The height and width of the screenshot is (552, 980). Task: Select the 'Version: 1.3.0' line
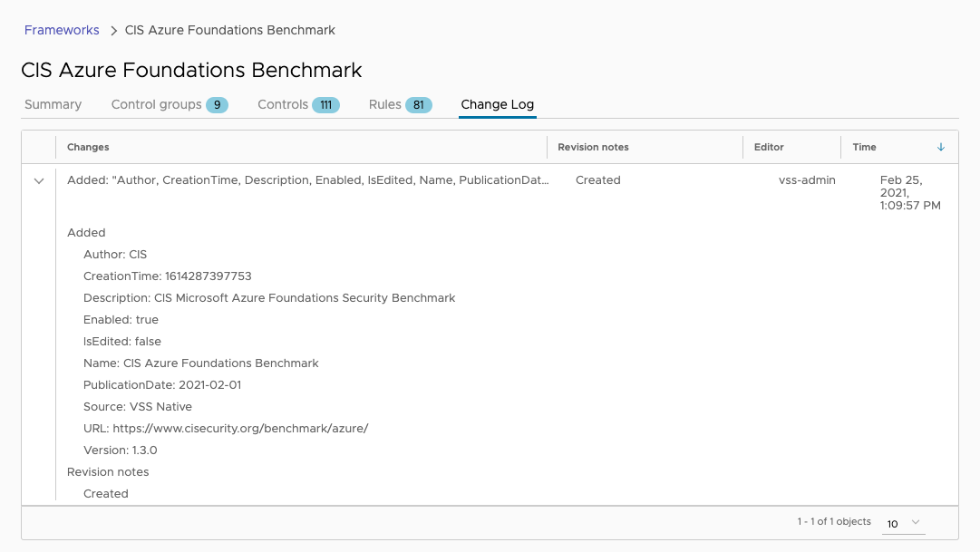121,450
